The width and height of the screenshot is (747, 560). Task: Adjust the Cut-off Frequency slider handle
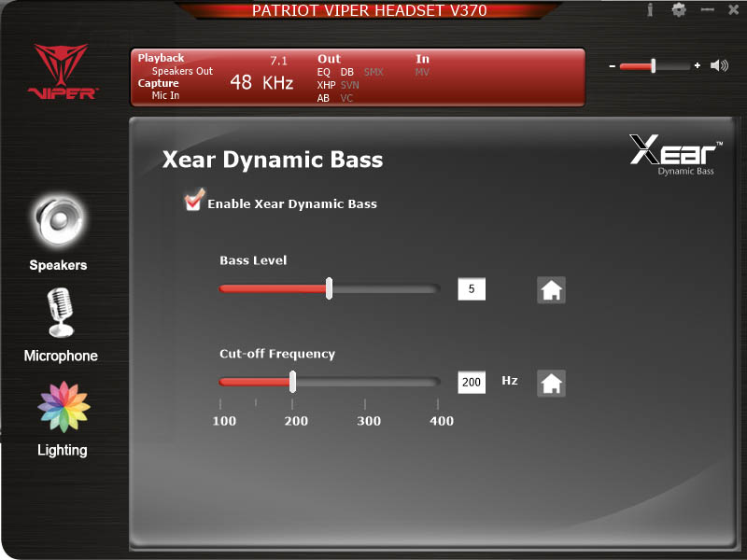(292, 382)
